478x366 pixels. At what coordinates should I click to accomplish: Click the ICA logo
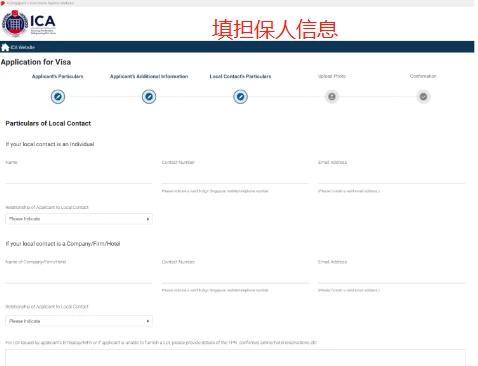pos(29,23)
